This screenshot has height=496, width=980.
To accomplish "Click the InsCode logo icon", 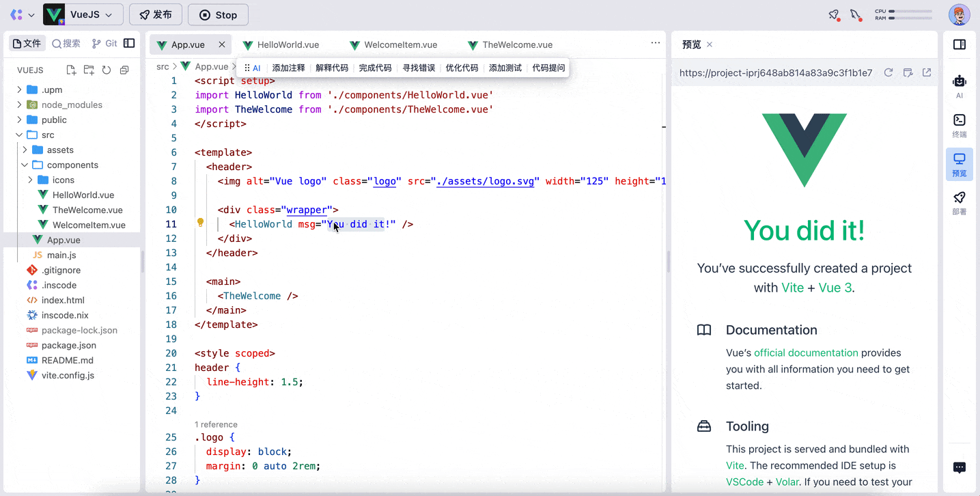I will 16,14.
